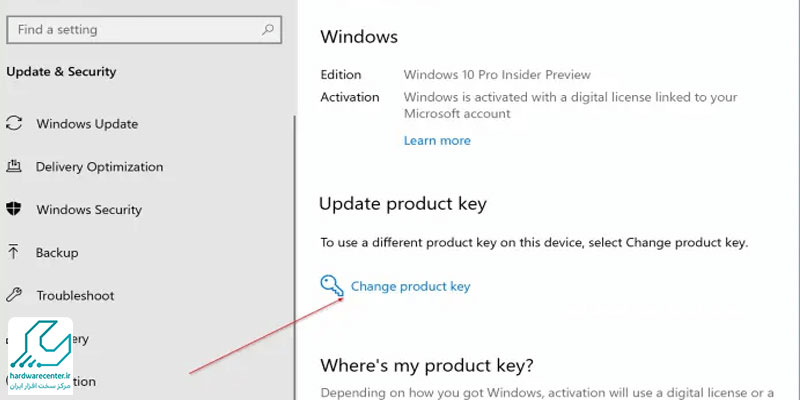Image resolution: width=800 pixels, height=400 pixels.
Task: Open the Windows Update section
Action: point(87,124)
